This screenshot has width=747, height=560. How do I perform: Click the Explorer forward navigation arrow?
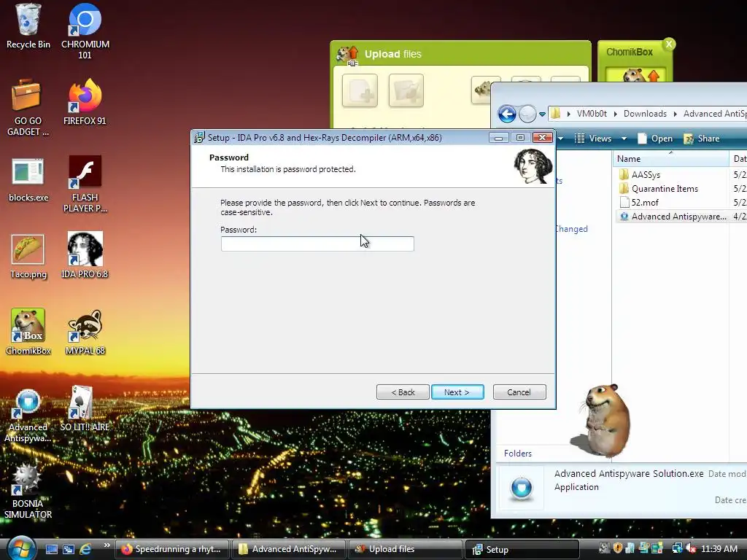coord(527,114)
